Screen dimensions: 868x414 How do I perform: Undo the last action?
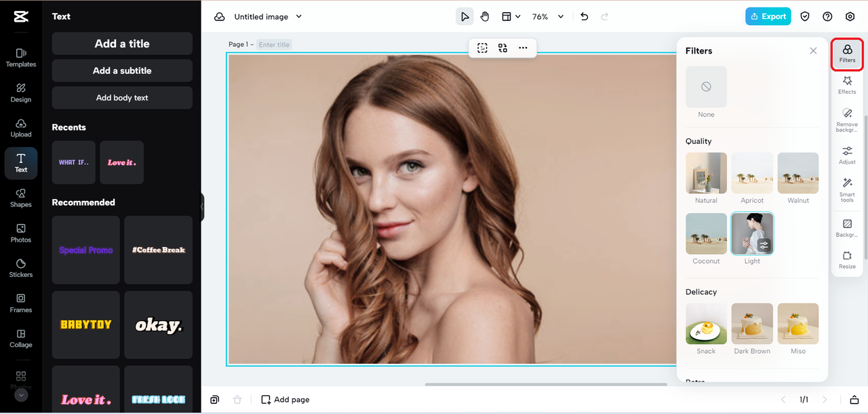click(585, 17)
